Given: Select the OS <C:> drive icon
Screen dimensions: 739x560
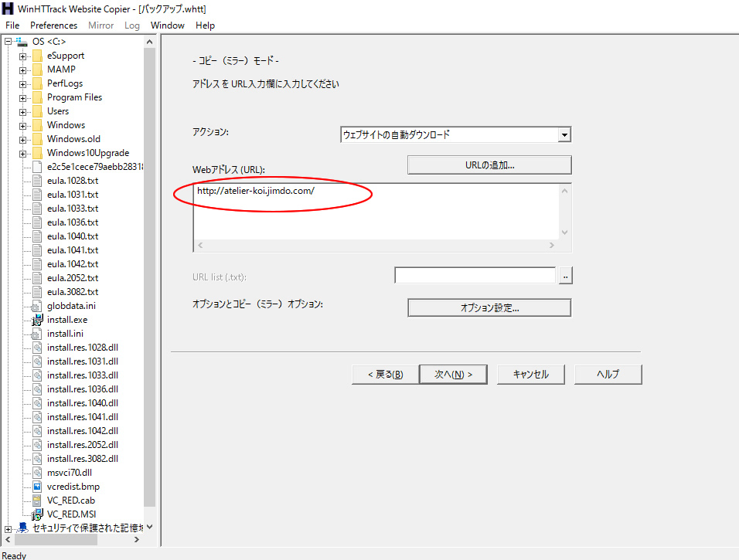Looking at the screenshot, I should [22, 41].
